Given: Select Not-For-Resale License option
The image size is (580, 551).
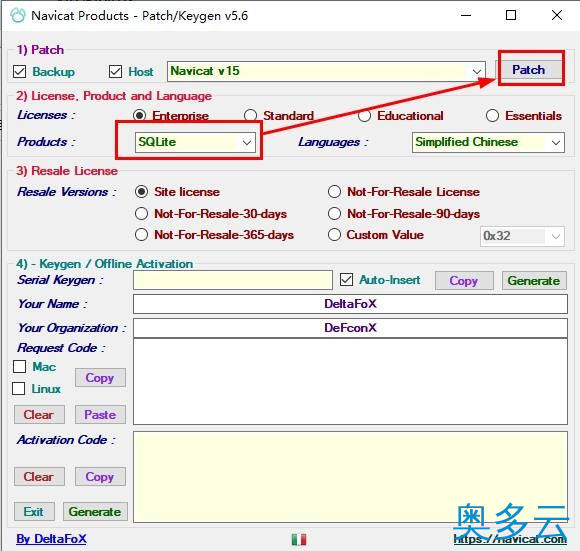Looking at the screenshot, I should [334, 192].
